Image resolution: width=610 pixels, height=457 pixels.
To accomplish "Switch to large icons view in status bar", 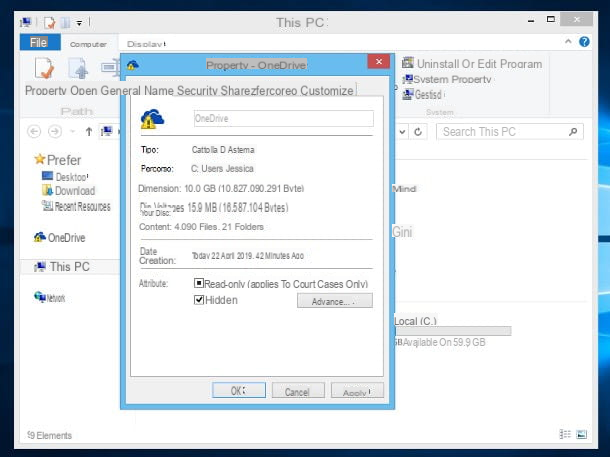I will click(x=582, y=434).
